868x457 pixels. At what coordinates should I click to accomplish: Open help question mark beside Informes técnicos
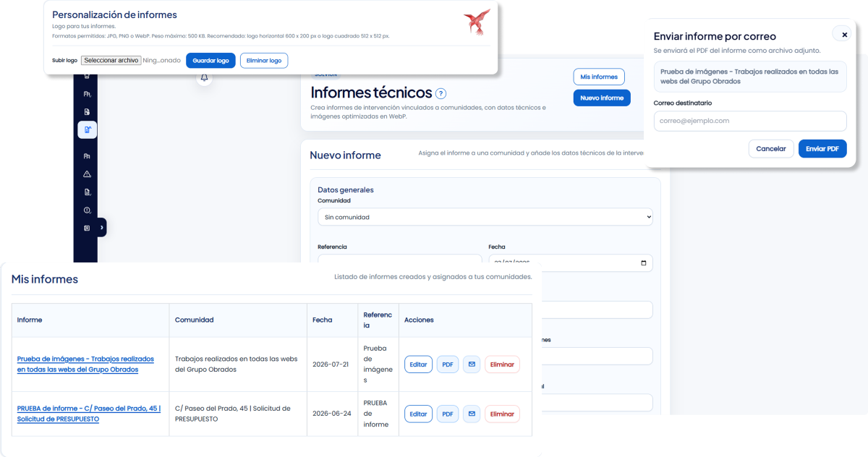[441, 93]
